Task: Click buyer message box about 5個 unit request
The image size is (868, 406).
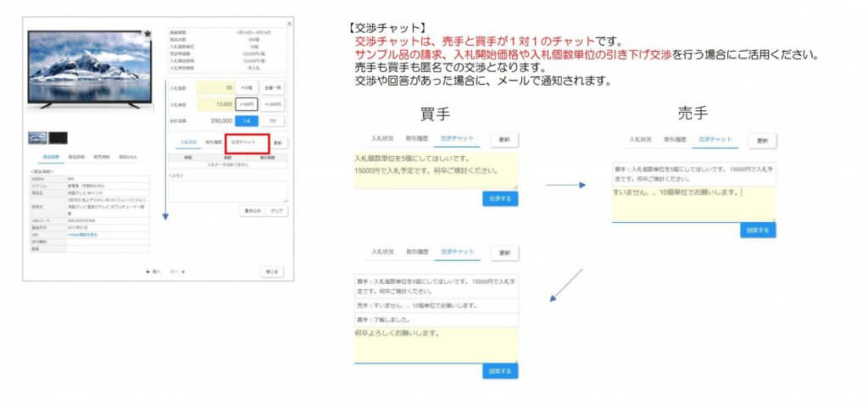Action: click(x=436, y=171)
